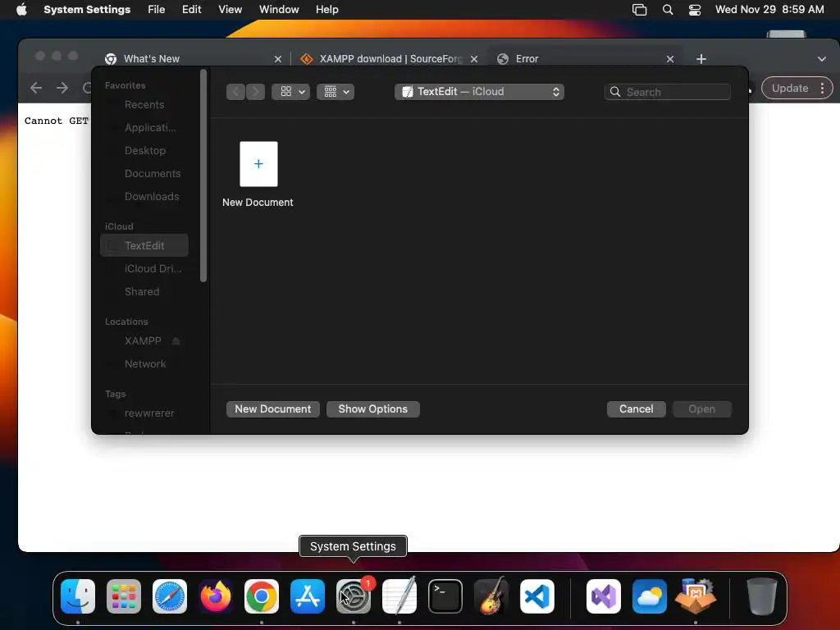Switch to What's New Chrome tab

click(193, 59)
